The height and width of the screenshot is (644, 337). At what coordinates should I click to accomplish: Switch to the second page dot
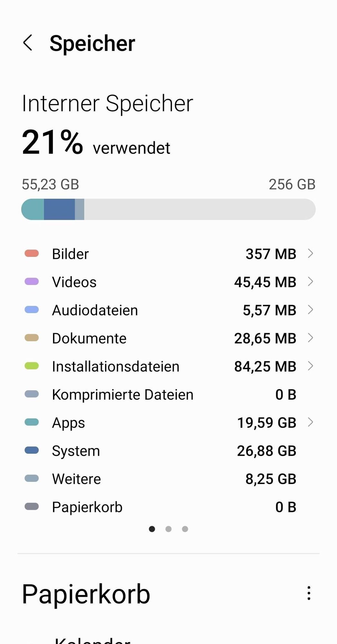[x=168, y=529]
